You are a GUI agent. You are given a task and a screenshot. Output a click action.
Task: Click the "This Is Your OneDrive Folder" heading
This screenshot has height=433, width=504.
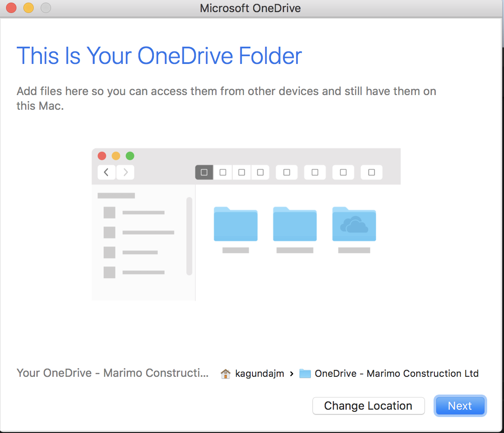click(x=159, y=56)
